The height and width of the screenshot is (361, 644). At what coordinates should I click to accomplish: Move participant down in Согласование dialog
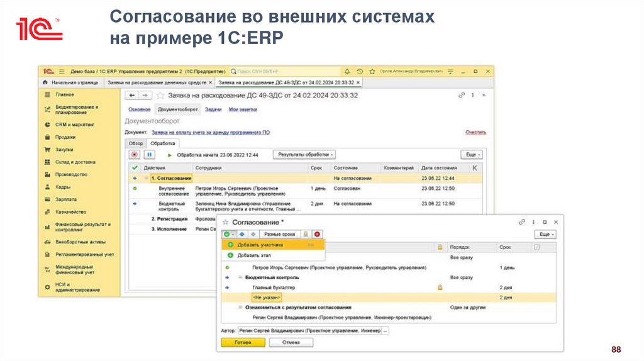(x=253, y=234)
